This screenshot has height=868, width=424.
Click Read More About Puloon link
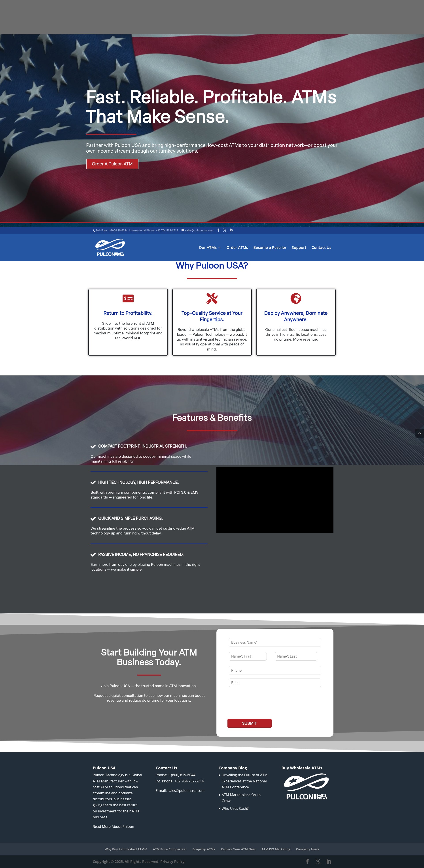click(x=113, y=826)
